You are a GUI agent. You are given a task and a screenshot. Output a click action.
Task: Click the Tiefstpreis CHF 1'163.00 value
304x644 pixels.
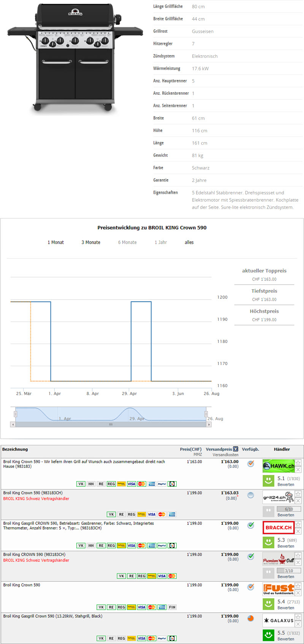click(x=264, y=300)
